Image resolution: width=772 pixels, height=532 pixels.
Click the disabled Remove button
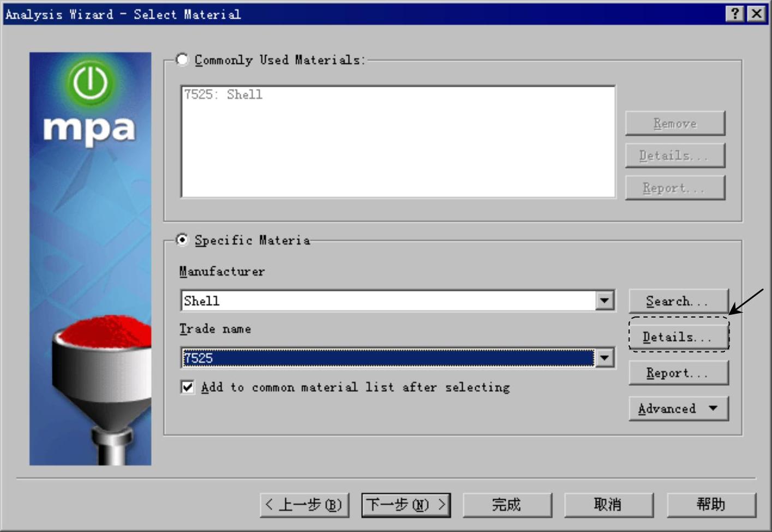[675, 123]
